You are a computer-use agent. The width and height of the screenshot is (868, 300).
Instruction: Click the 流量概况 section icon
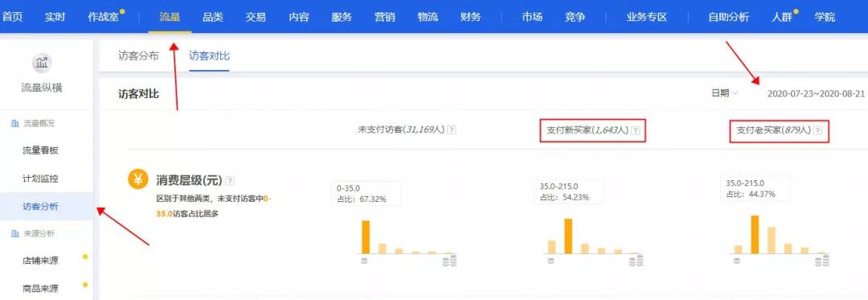point(15,123)
